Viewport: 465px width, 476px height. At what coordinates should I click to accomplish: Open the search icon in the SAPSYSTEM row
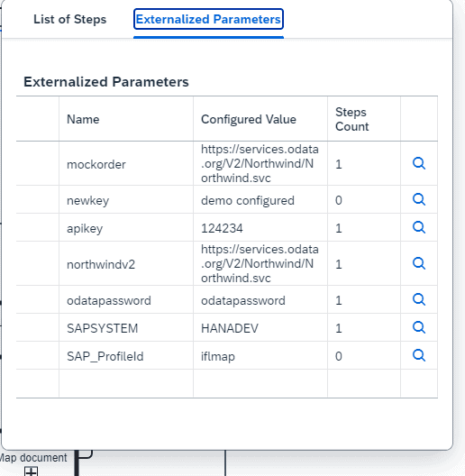[x=419, y=327]
